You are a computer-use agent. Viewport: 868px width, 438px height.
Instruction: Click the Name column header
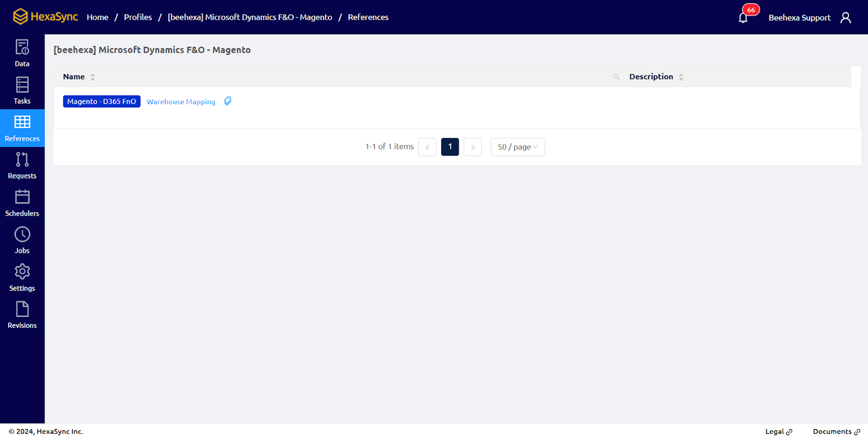point(74,77)
